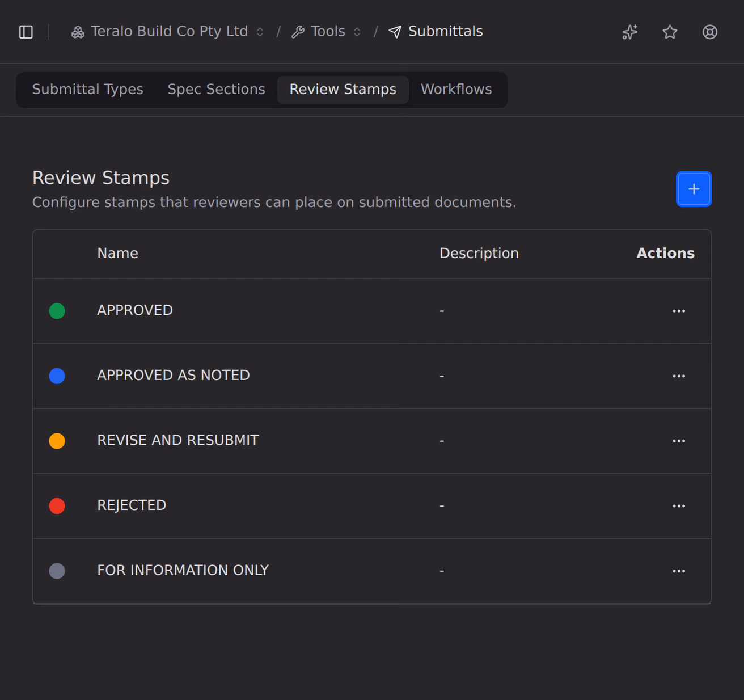Add a new review stamp with plus button

[694, 189]
